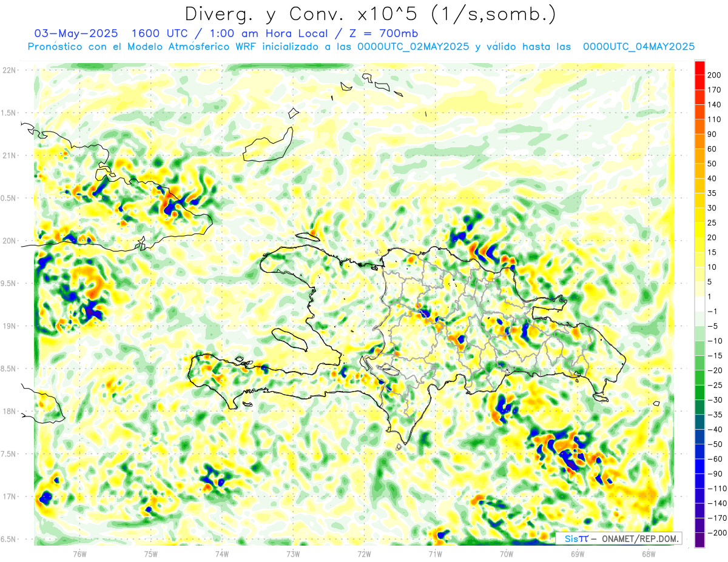Click the '6.5N' latitude label

[8, 539]
